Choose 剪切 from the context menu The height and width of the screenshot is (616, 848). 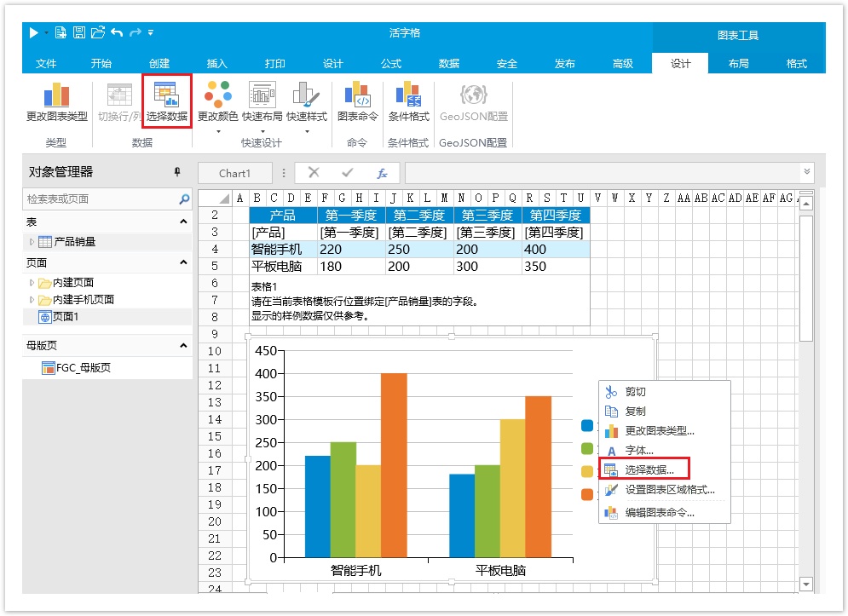point(636,392)
